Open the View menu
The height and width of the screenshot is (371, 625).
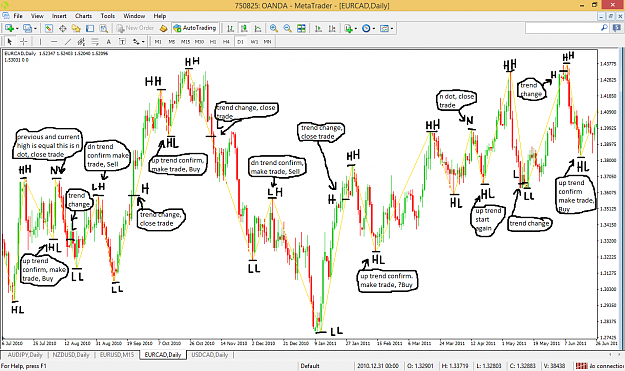pyautogui.click(x=37, y=16)
